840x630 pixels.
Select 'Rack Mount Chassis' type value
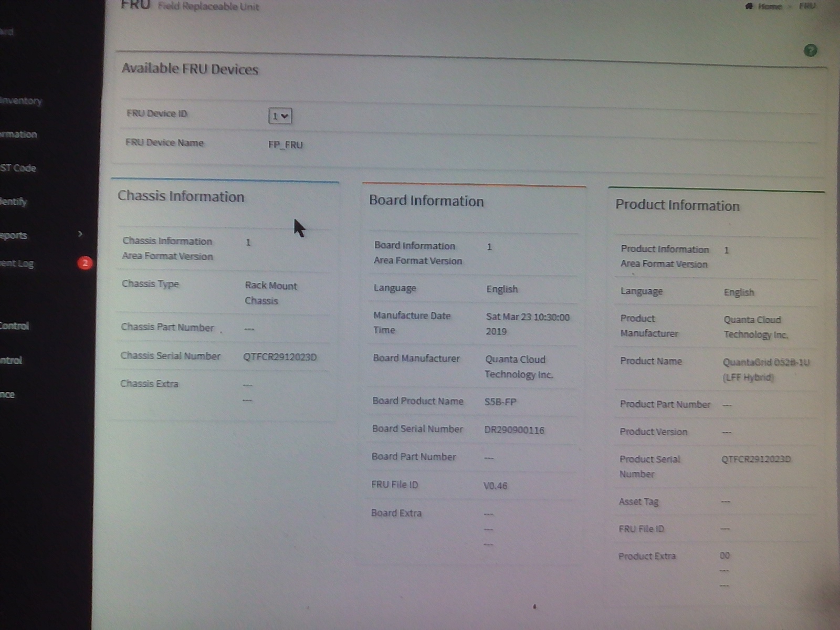(271, 293)
